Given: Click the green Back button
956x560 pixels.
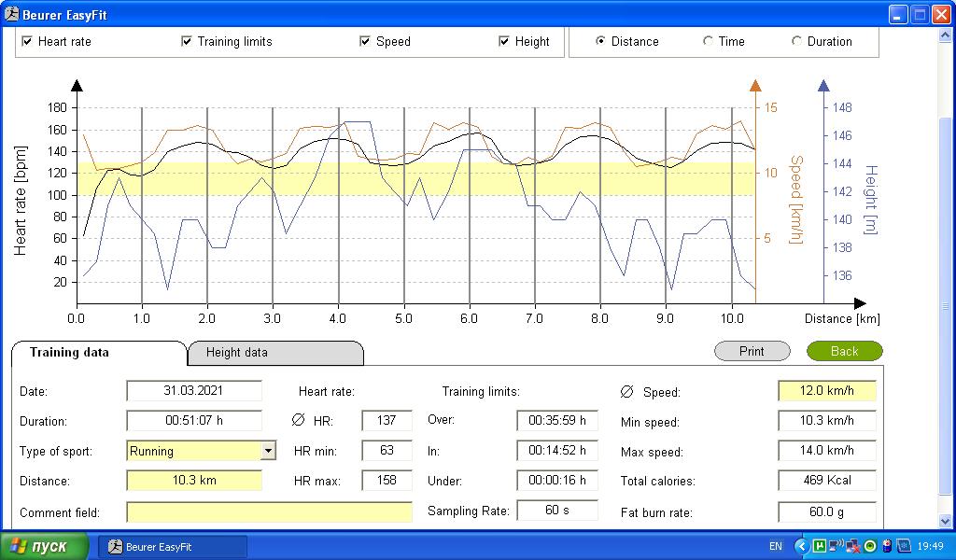Looking at the screenshot, I should (844, 351).
